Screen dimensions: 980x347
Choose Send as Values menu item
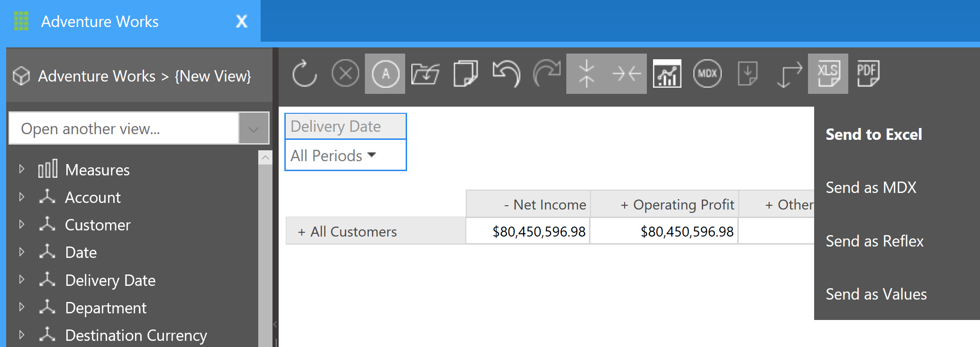(876, 294)
